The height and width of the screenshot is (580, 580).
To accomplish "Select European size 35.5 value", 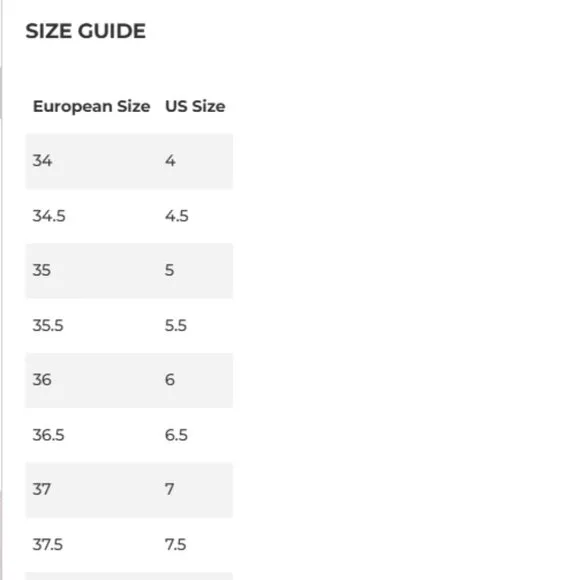I will (48, 326).
